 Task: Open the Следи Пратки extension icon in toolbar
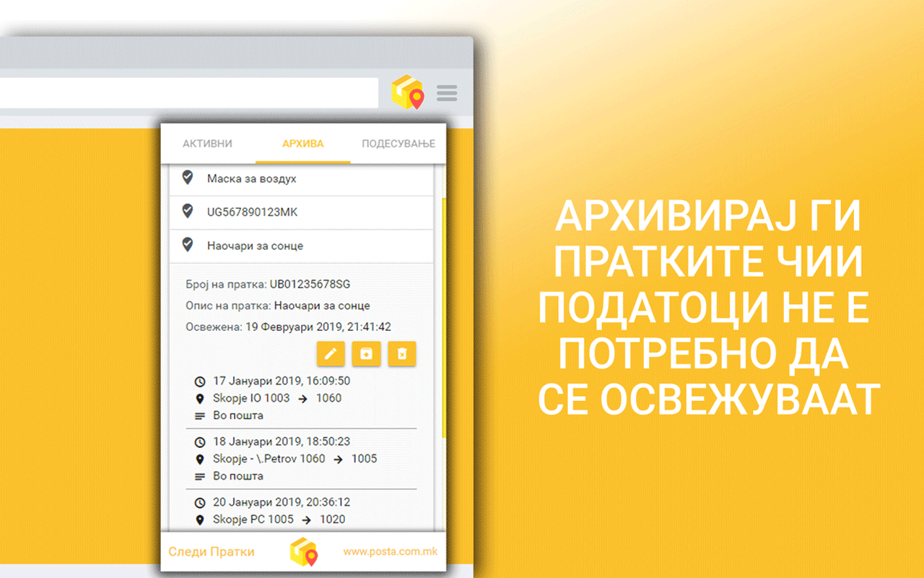[406, 92]
